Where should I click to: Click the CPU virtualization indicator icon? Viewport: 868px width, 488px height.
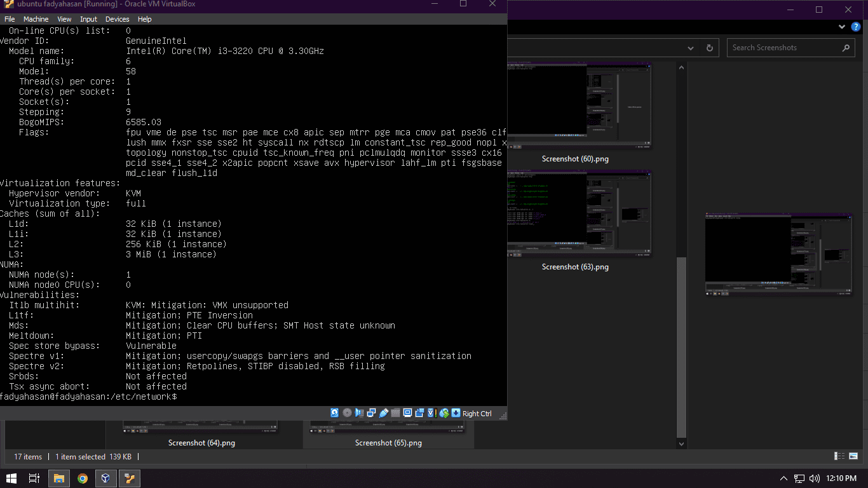click(x=432, y=413)
